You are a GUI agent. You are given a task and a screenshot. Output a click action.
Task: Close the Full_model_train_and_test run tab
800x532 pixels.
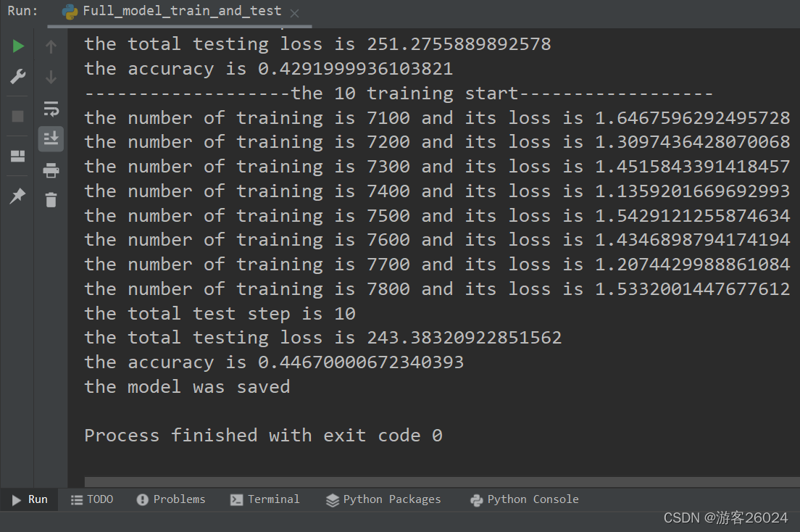[294, 13]
